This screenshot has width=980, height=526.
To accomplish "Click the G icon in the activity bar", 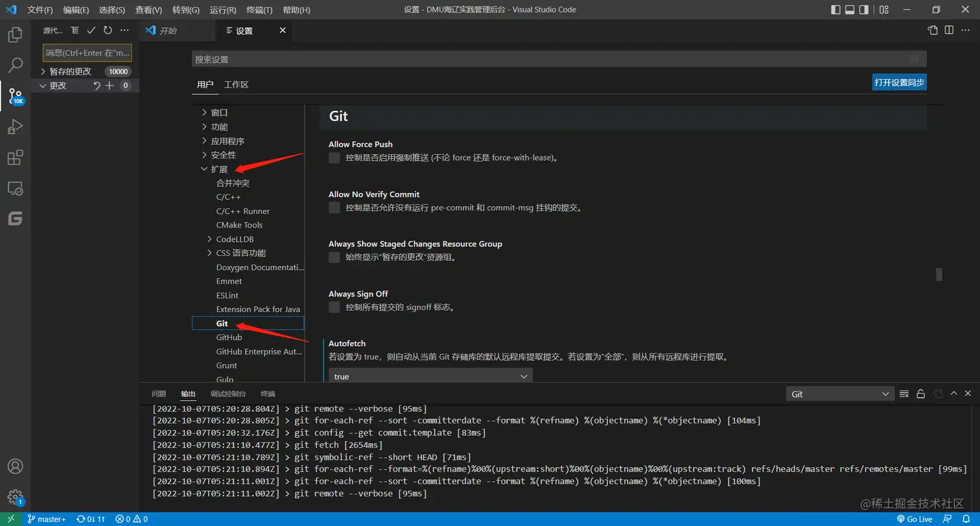I will click(x=15, y=219).
